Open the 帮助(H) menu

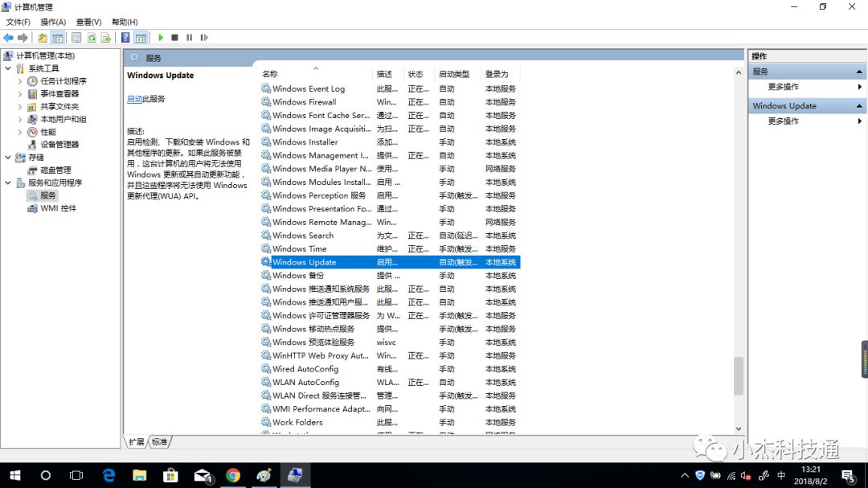[125, 23]
